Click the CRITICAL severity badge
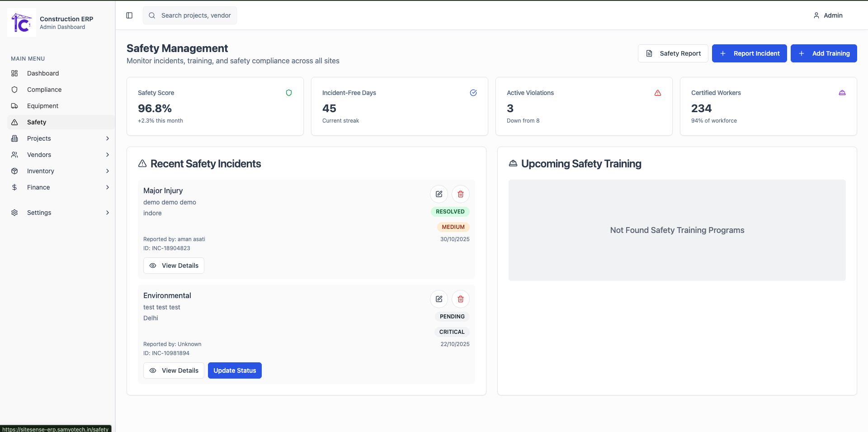 tap(452, 332)
